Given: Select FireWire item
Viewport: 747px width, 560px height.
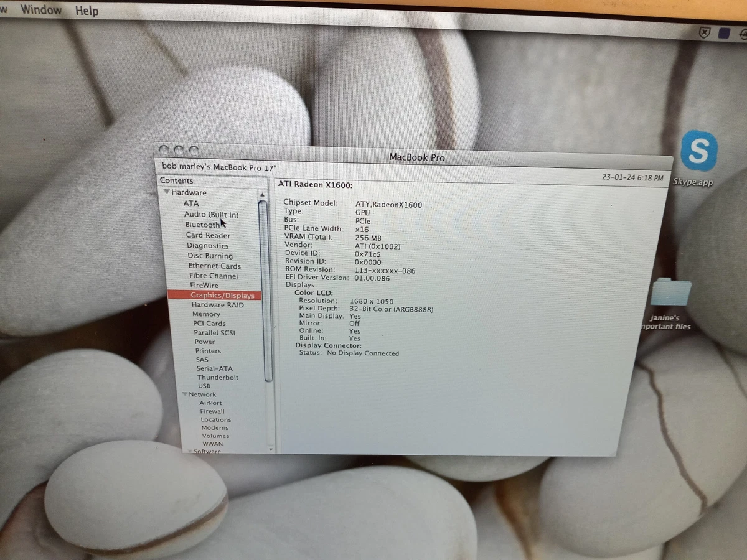Looking at the screenshot, I should (204, 286).
